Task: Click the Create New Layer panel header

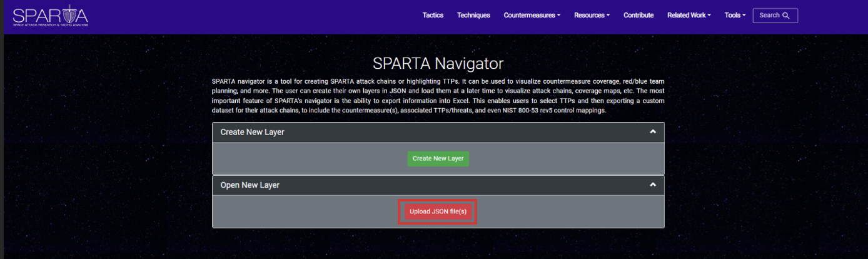Action: pyautogui.click(x=438, y=132)
